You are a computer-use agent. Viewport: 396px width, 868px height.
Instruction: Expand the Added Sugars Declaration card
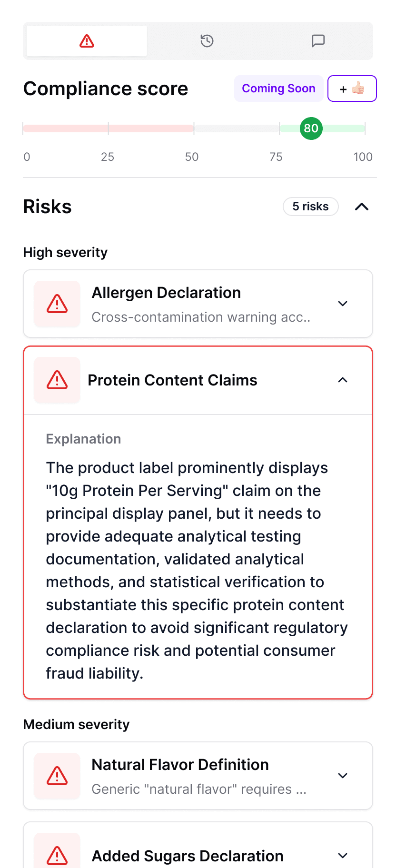(x=343, y=856)
